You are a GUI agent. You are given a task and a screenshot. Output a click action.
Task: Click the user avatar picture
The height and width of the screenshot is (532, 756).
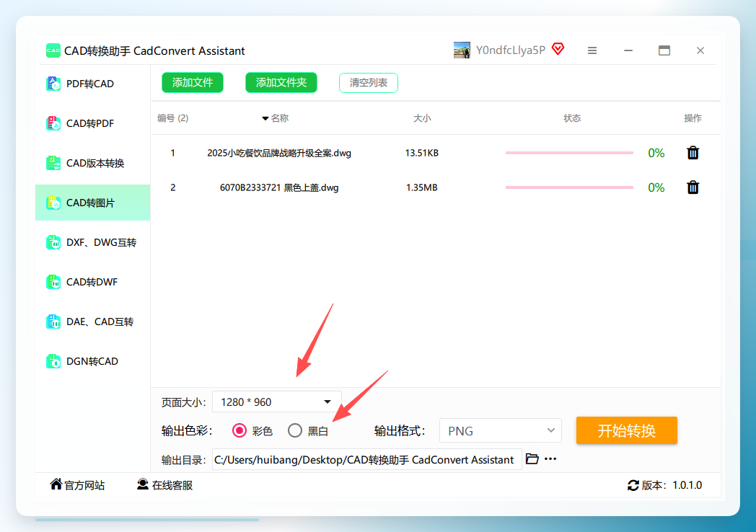click(x=462, y=50)
